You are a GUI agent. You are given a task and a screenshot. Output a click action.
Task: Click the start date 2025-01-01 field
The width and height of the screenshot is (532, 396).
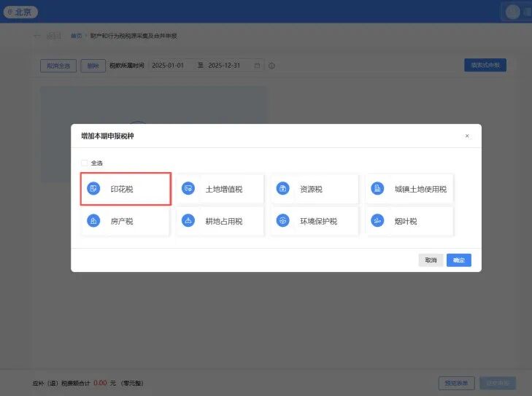(171, 66)
